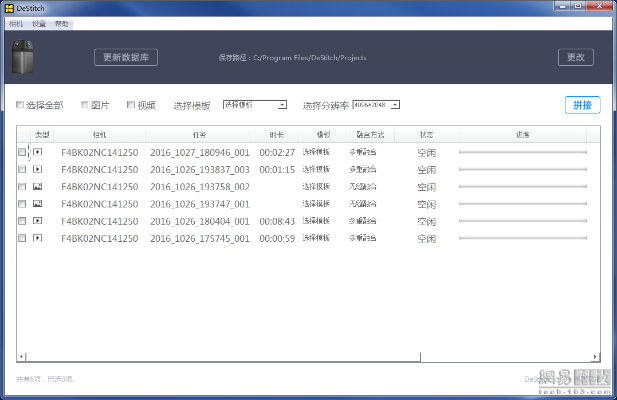Click video type icon for 2016_1026_180404_001
This screenshot has height=400, width=617.
click(x=38, y=221)
